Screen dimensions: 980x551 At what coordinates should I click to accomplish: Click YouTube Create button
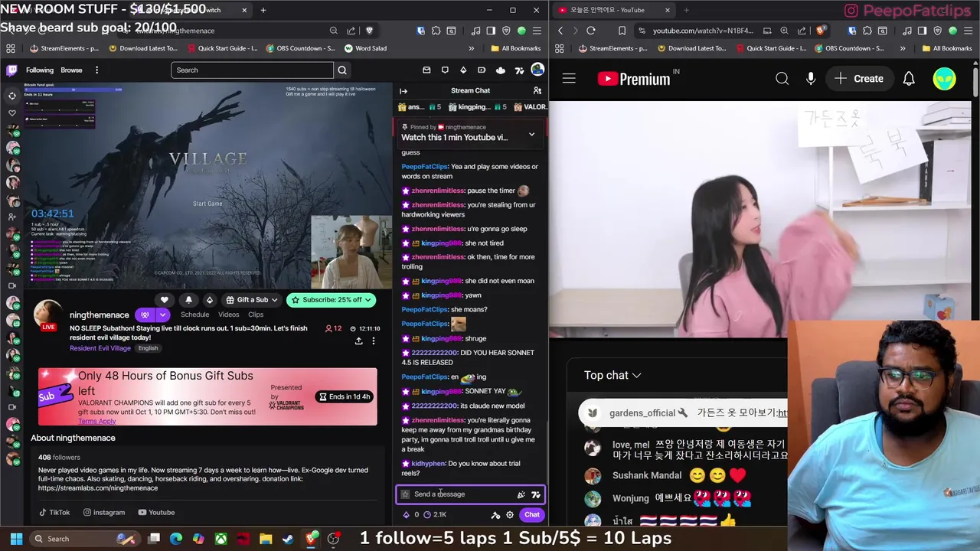coord(859,79)
